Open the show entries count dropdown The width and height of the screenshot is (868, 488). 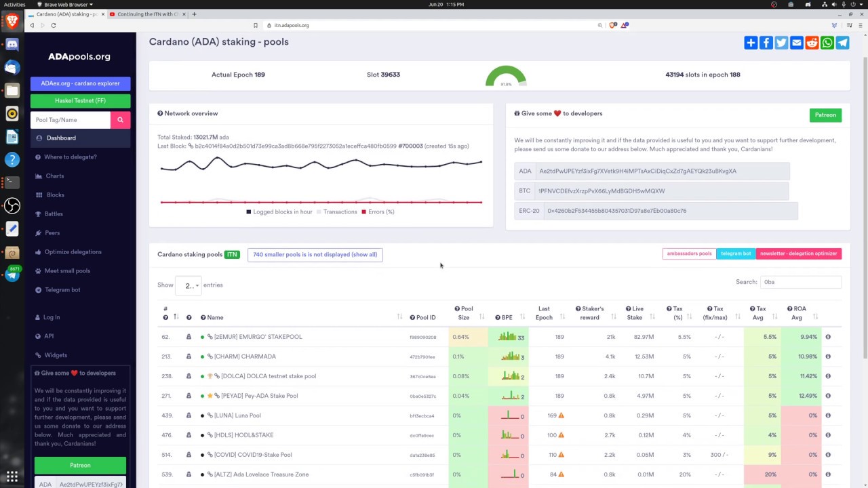189,285
